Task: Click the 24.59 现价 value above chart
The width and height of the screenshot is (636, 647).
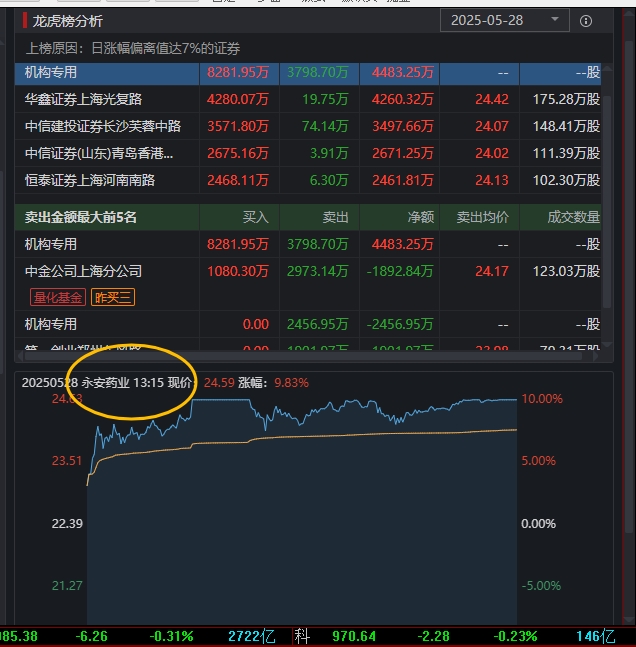Action: [219, 383]
